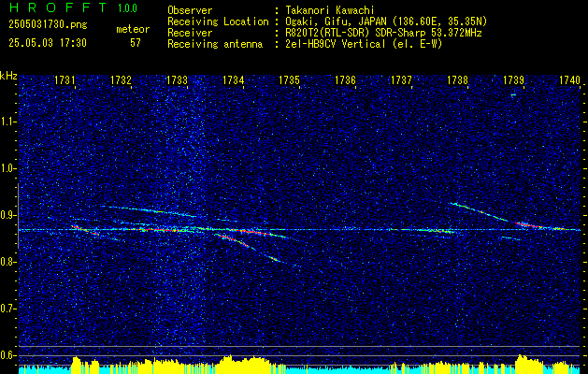Click the 1731 time marker
The height and width of the screenshot is (374, 588).
(x=65, y=80)
